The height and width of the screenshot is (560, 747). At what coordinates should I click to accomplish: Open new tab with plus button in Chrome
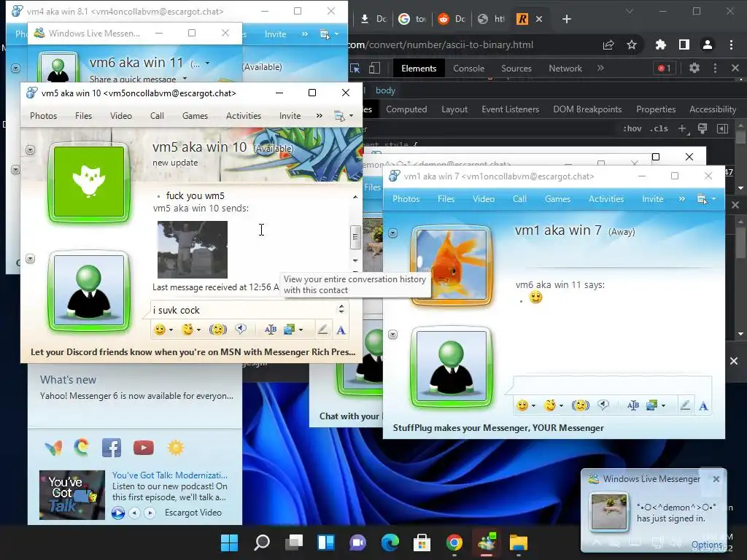(566, 19)
